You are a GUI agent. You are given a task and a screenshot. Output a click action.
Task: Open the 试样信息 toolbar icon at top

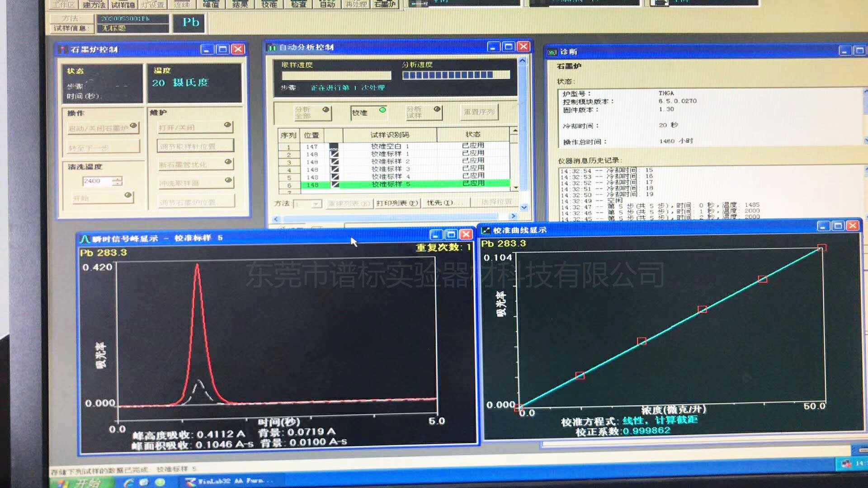(x=123, y=5)
